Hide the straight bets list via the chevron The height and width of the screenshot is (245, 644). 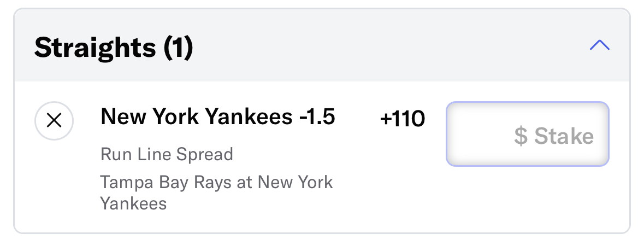[x=600, y=45]
